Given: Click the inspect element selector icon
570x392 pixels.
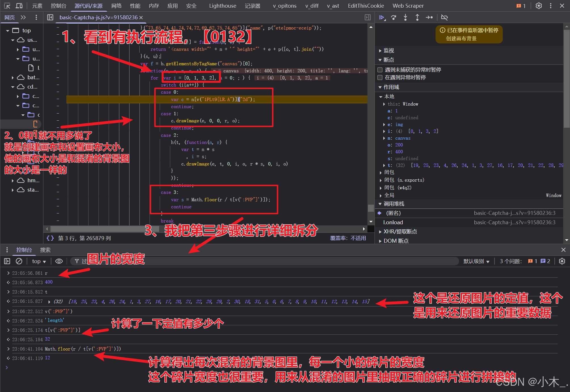Looking at the screenshot, I should click(x=7, y=6).
